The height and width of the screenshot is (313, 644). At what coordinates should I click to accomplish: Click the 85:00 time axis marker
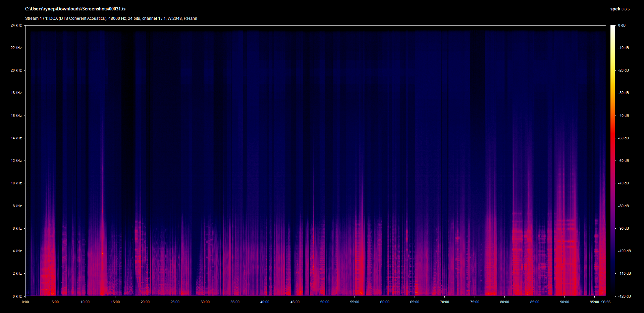(535, 302)
